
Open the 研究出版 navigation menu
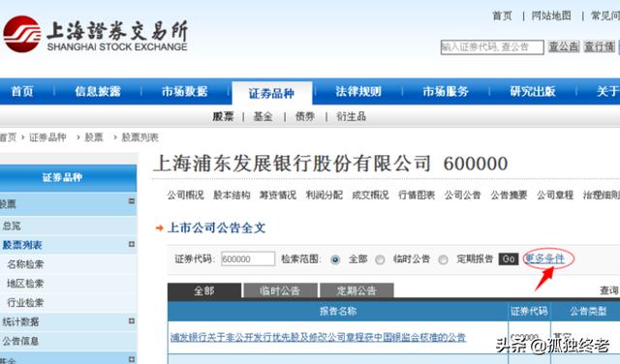point(533,92)
